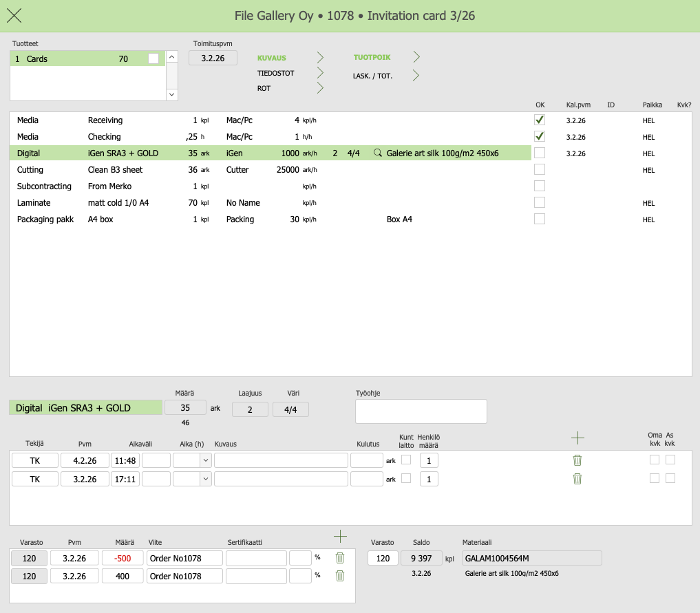Screen dimensions: 700x613
Task: Click the Väri 4/4 button
Action: (290, 409)
